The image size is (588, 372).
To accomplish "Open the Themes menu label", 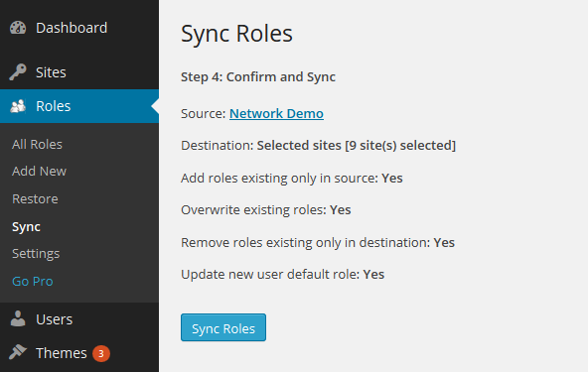I will 62,353.
